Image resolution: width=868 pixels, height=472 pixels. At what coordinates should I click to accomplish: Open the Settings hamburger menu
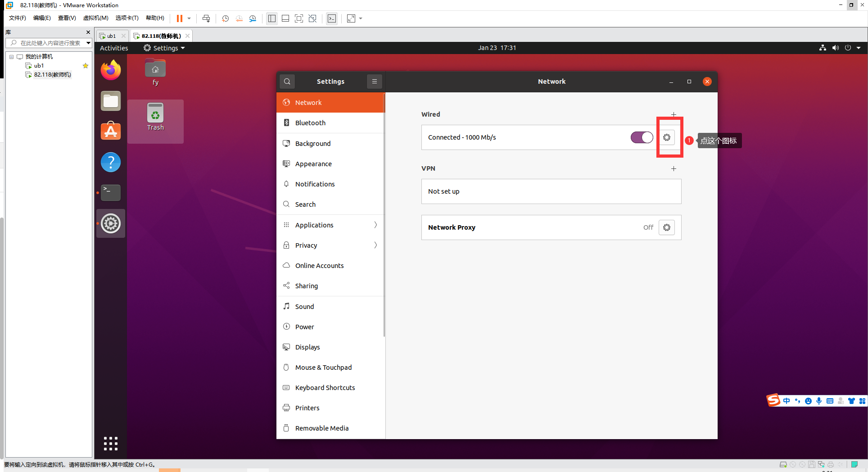click(374, 82)
